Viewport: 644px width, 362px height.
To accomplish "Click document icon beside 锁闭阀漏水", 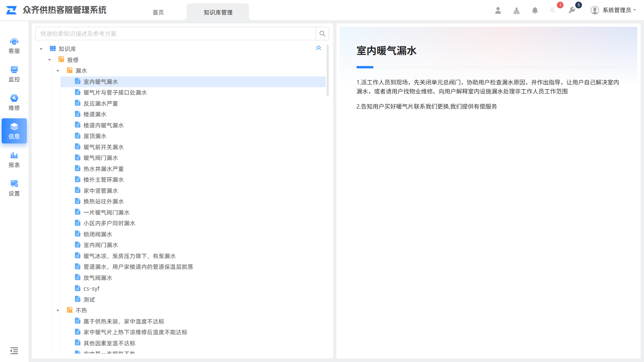I will (77, 234).
